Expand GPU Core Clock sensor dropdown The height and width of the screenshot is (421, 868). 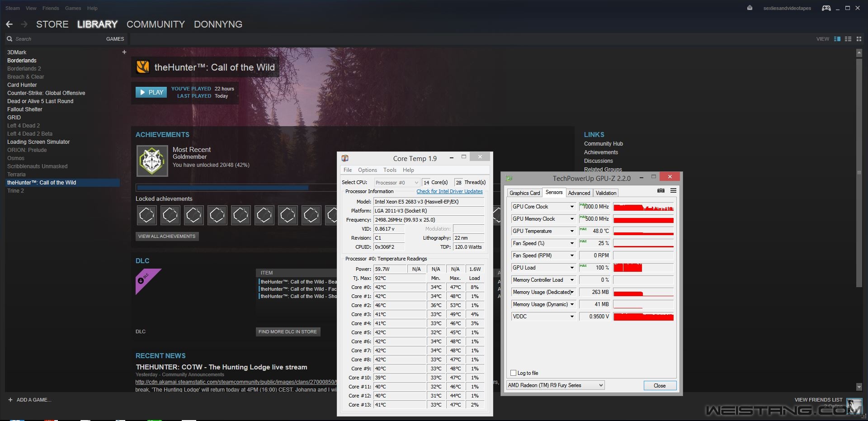pyautogui.click(x=572, y=207)
